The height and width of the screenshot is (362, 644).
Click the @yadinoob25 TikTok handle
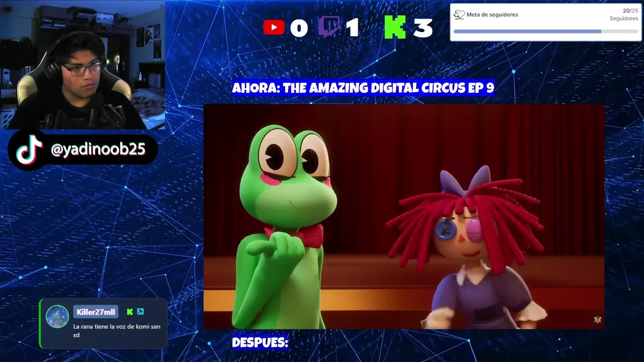[x=98, y=149]
